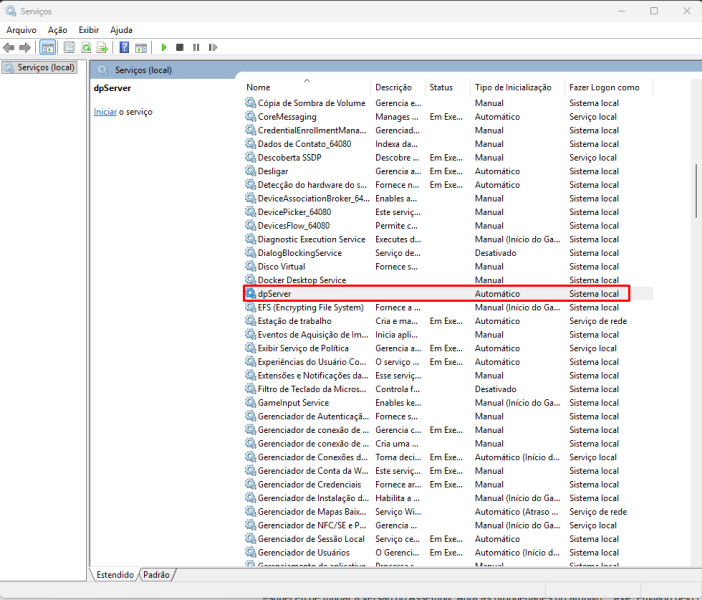Toggle the show/hide console tree icon
This screenshot has height=600, width=702.
tap(47, 47)
